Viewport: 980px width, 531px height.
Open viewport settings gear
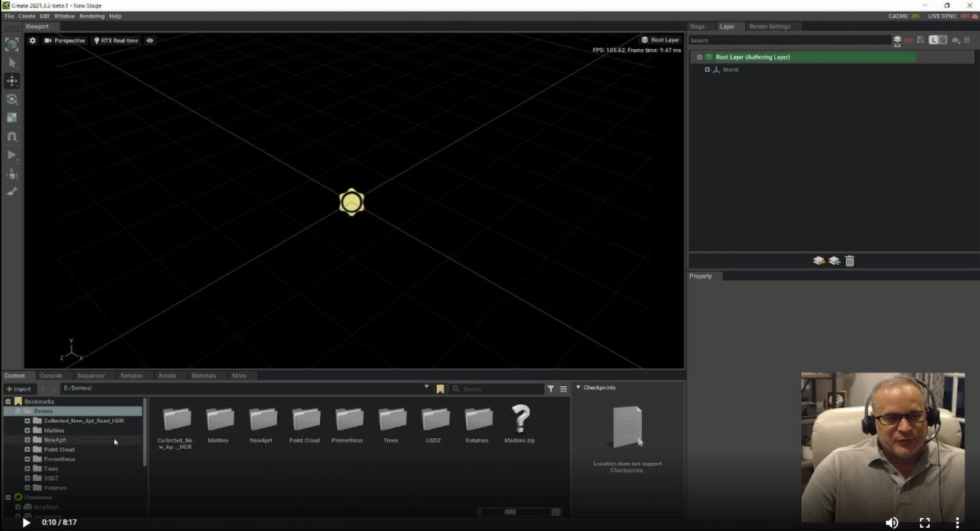33,40
